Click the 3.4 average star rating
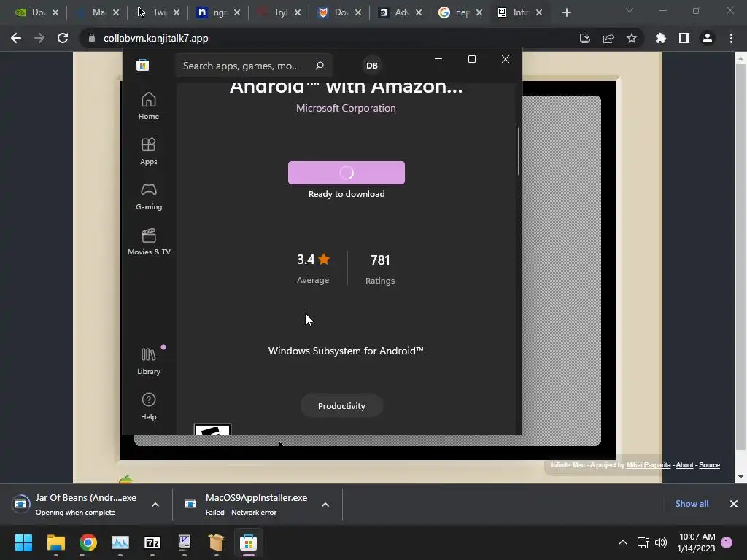The image size is (747, 560). point(313,268)
